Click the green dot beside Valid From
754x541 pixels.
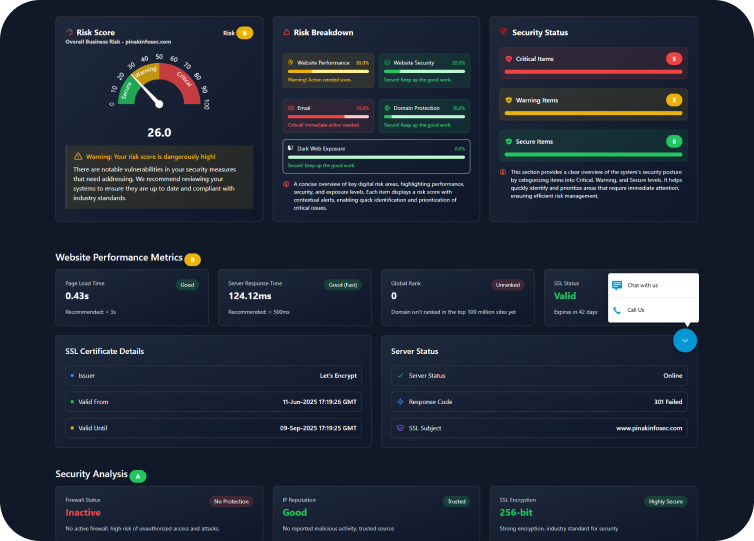[72, 402]
